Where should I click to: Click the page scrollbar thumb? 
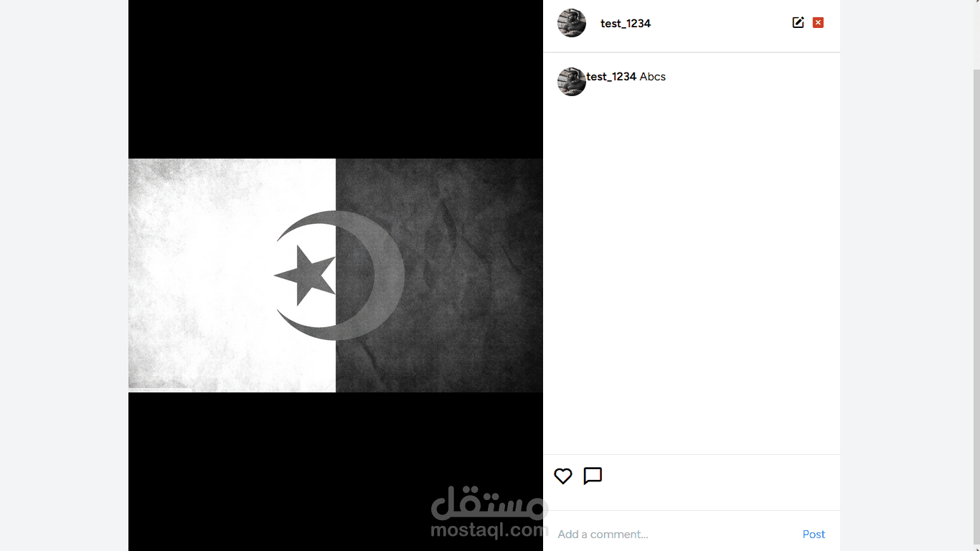coord(976,307)
